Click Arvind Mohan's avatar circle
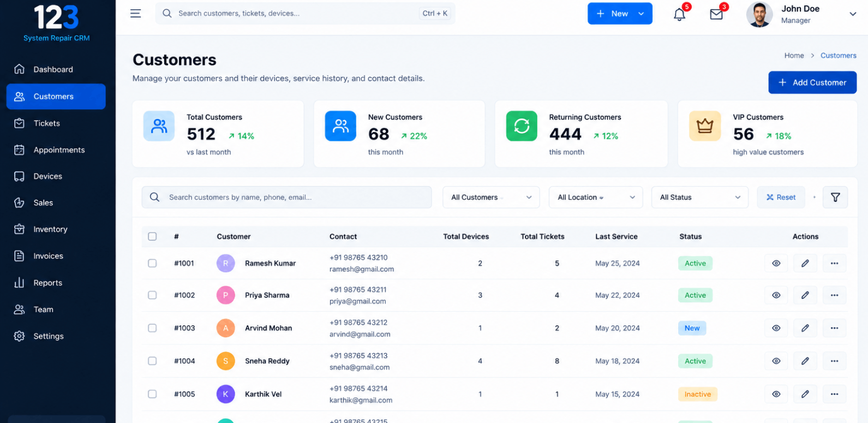Viewport: 868px width, 423px height. point(226,328)
